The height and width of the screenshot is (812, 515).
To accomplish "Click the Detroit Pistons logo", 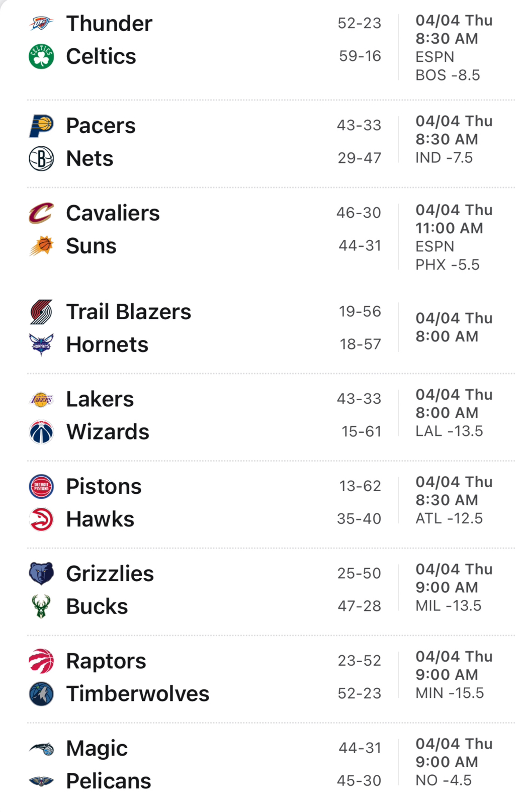I will [41, 487].
